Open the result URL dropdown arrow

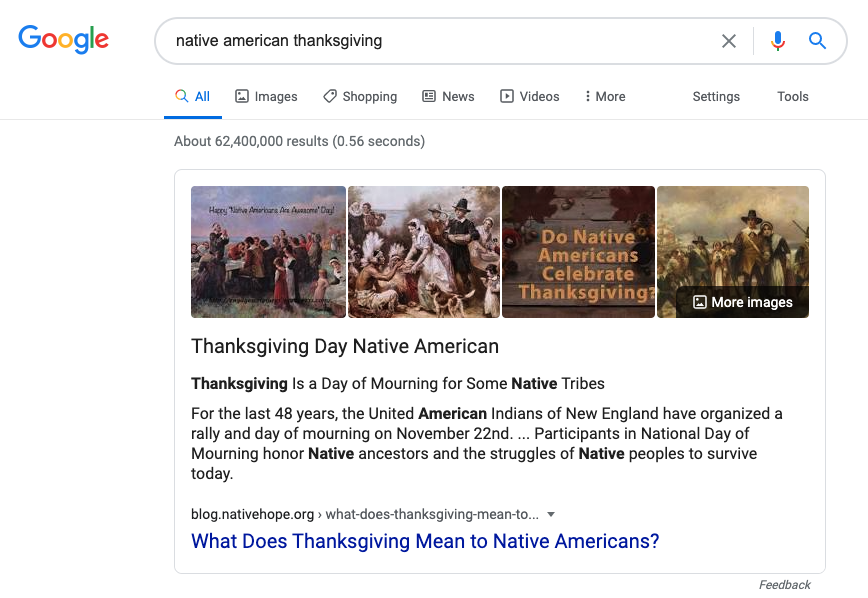tap(551, 514)
